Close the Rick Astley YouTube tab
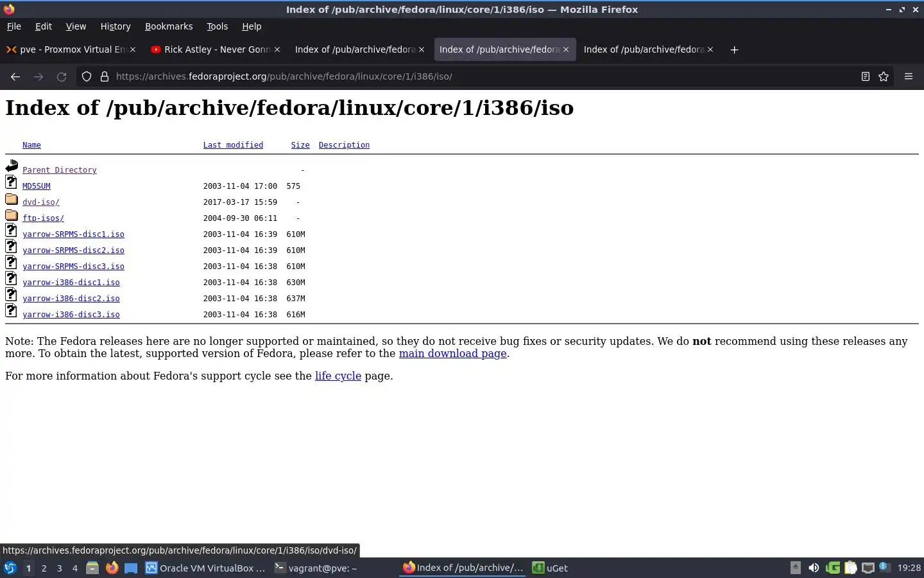The image size is (924, 578). point(277,49)
